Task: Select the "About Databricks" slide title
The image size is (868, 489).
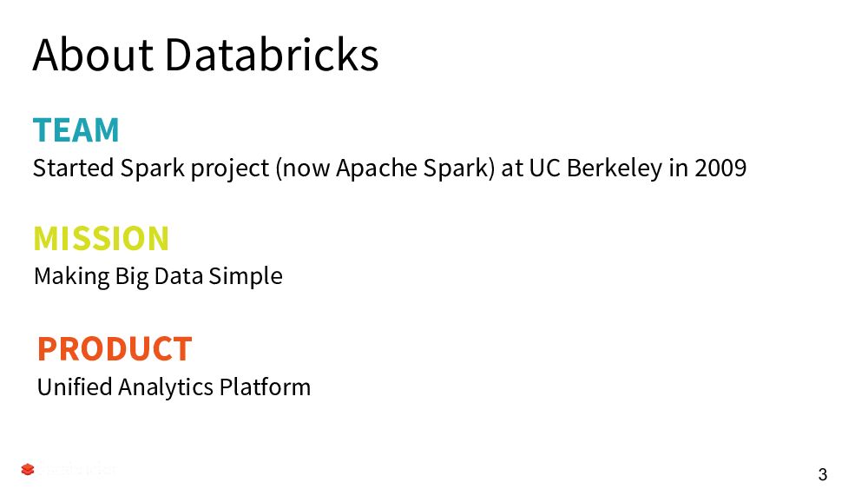Action: [x=206, y=55]
